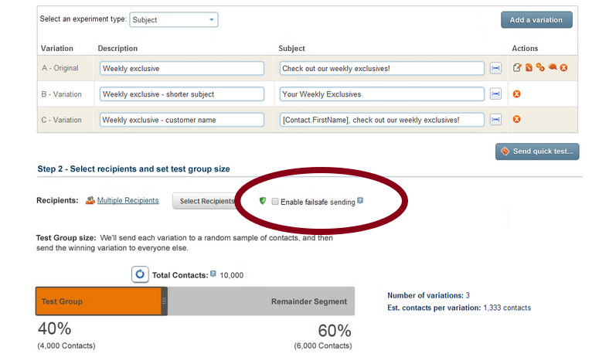Click the gray Remainder Segment bar
Screen dimensions: 616x364
click(x=261, y=301)
